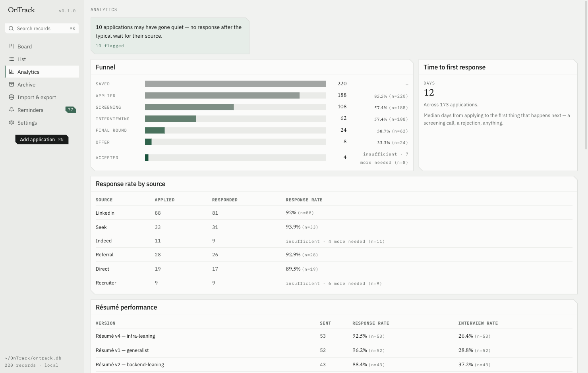Screen dimensions: 588x373
Task: Click the Applied funnel bar
Action: click(x=235, y=96)
